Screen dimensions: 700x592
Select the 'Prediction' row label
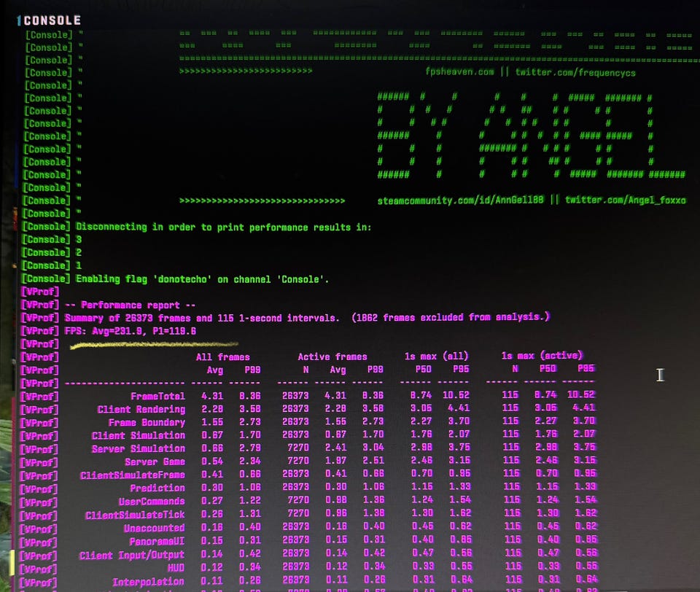point(157,488)
